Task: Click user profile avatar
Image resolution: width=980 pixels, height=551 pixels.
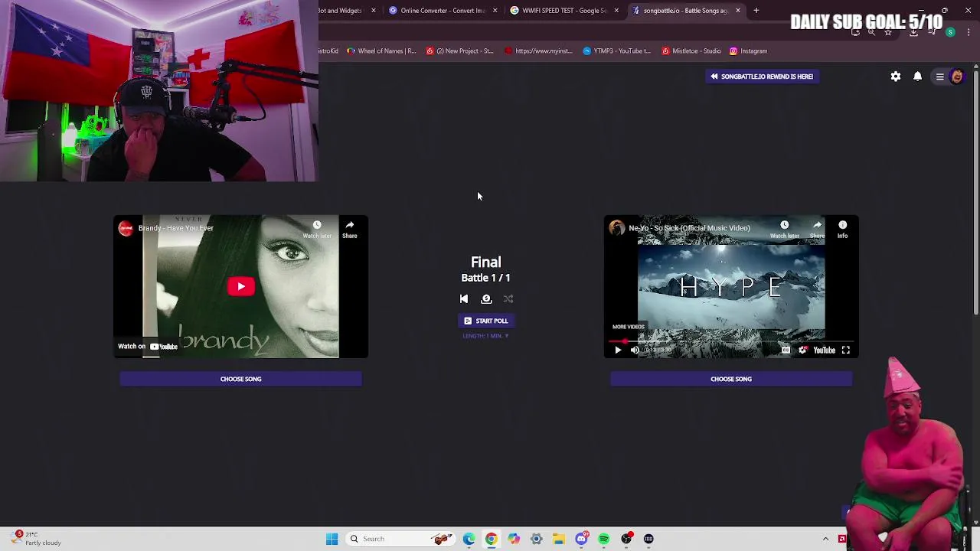Action: click(x=956, y=77)
